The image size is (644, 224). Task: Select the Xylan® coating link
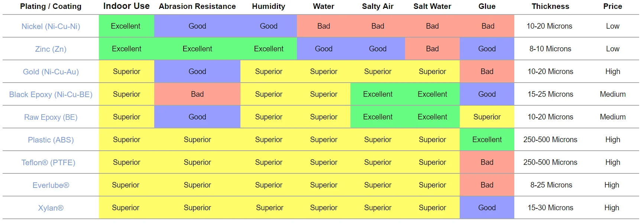(51, 208)
